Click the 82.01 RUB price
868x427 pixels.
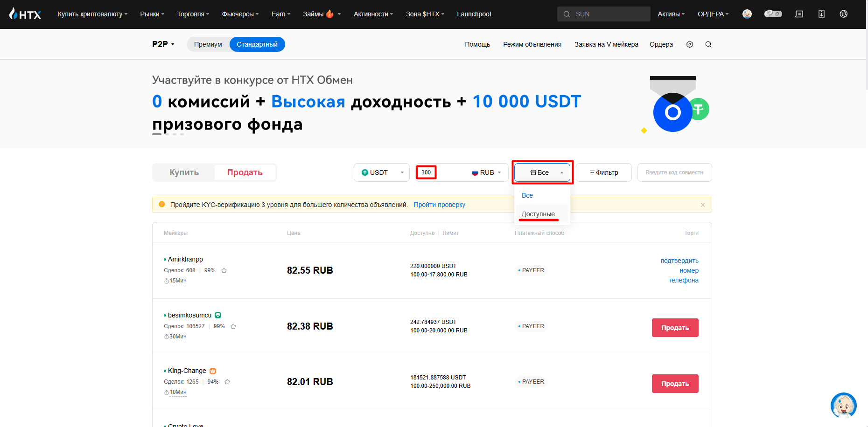click(x=310, y=382)
